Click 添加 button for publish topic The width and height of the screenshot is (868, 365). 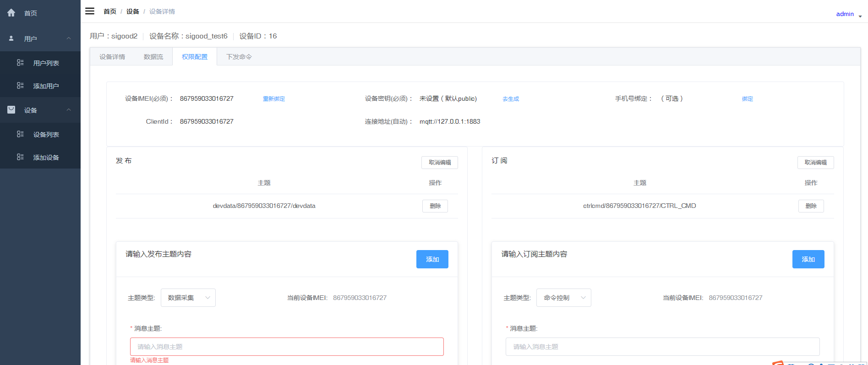432,259
